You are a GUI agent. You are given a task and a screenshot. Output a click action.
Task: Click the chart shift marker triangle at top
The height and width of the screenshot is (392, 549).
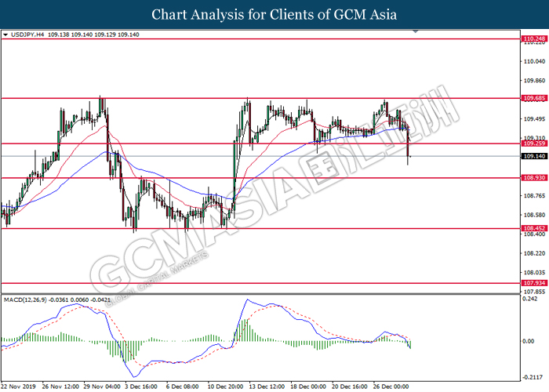[x=416, y=31]
